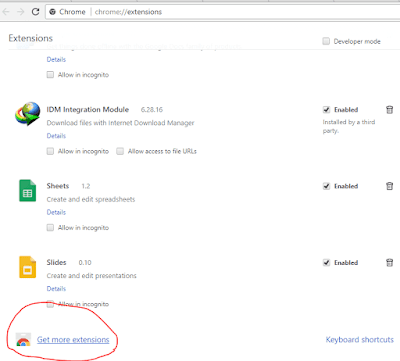Open Keyboard shortcuts link
This screenshot has width=400, height=361.
click(360, 340)
